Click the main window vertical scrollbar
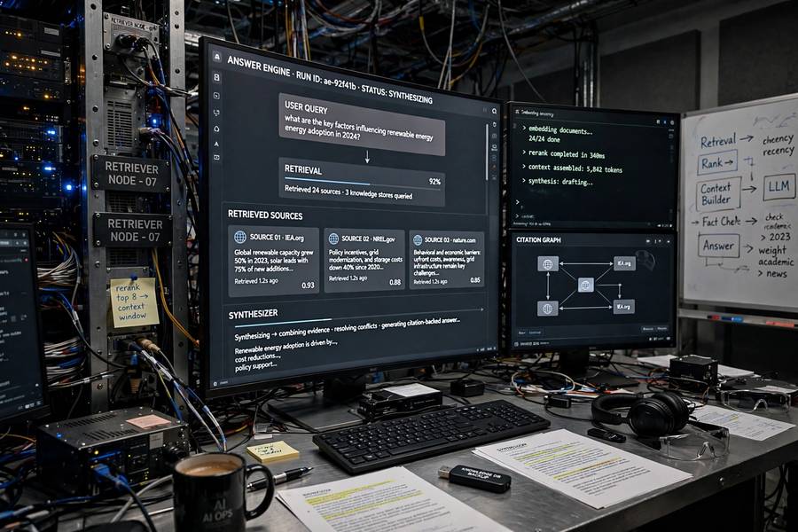Viewport: 798px width, 532px height. coord(487,151)
